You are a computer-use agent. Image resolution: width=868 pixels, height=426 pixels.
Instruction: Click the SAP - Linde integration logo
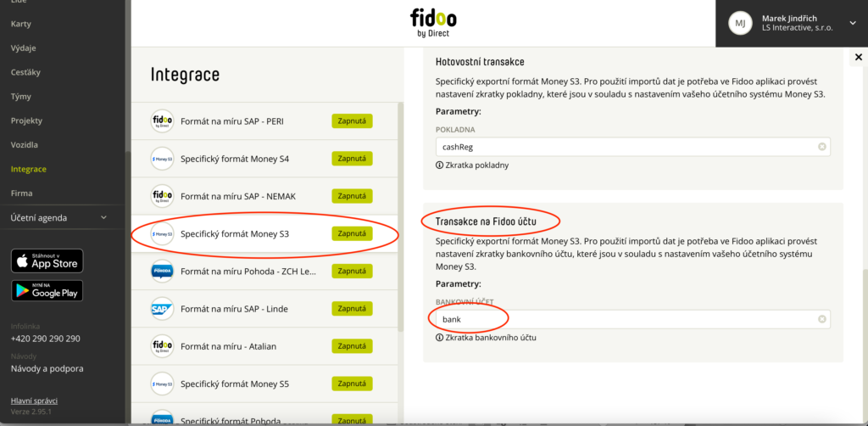[162, 309]
